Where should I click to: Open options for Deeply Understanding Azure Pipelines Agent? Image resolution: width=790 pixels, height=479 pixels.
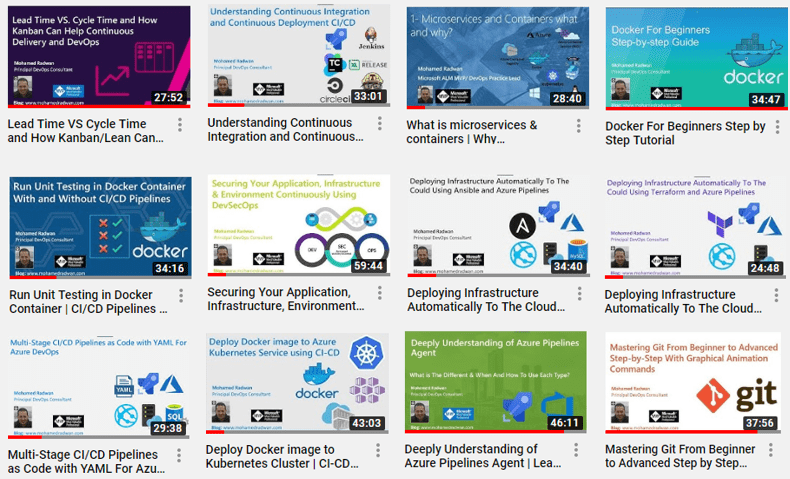[x=576, y=450]
